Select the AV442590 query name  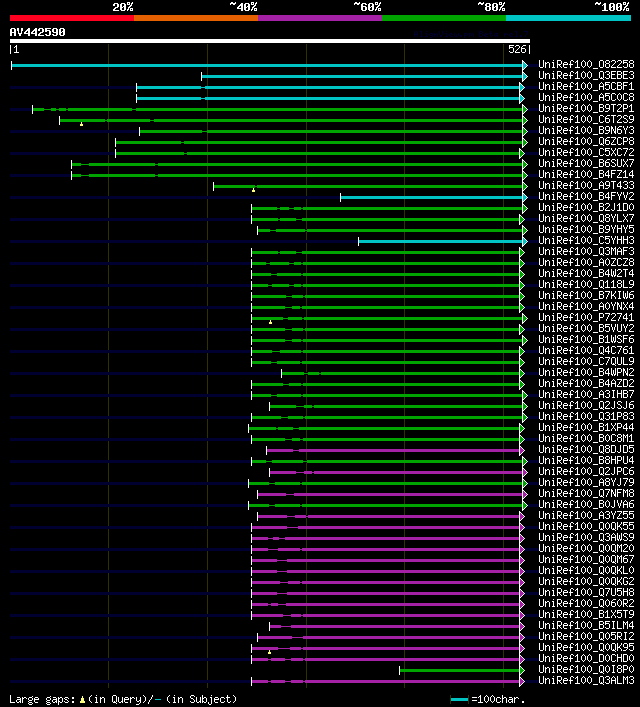pos(37,32)
